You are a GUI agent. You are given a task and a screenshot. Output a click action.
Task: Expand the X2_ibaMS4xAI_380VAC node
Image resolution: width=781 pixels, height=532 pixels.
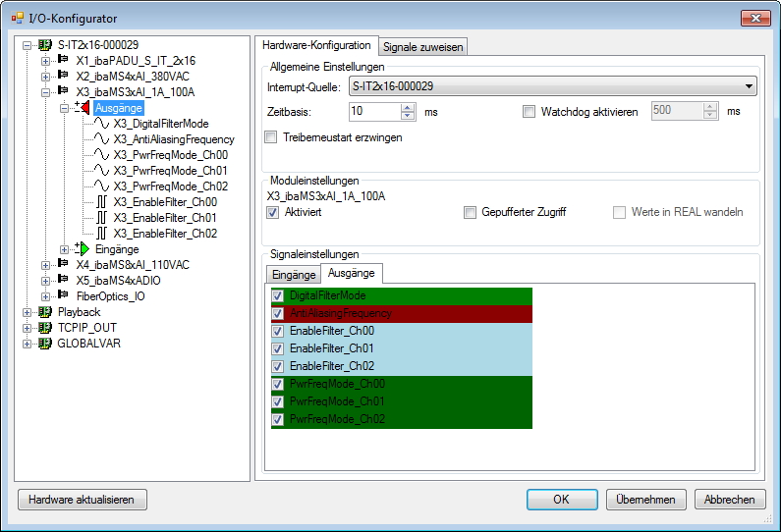45,78
